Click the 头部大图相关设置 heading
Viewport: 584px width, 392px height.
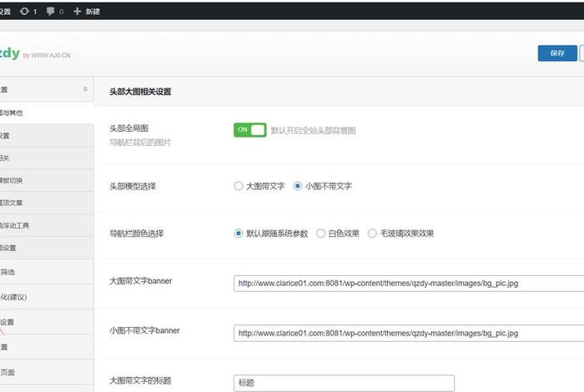[140, 92]
